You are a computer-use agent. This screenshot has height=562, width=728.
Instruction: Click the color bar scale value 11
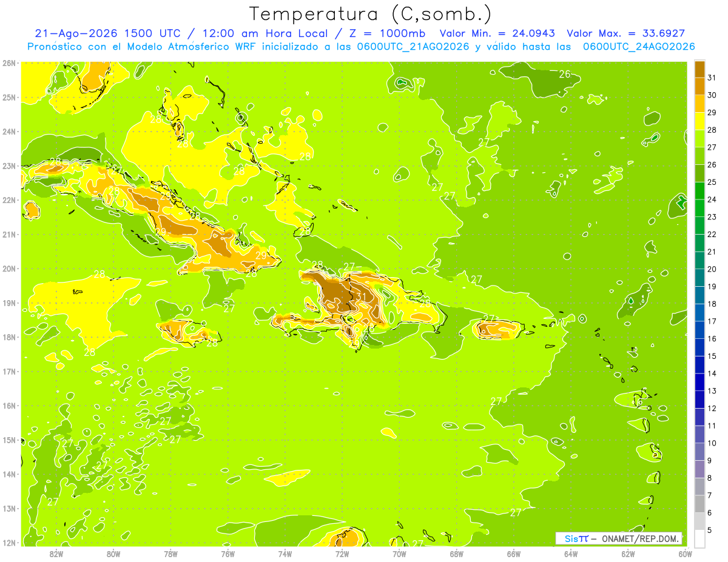click(x=712, y=426)
